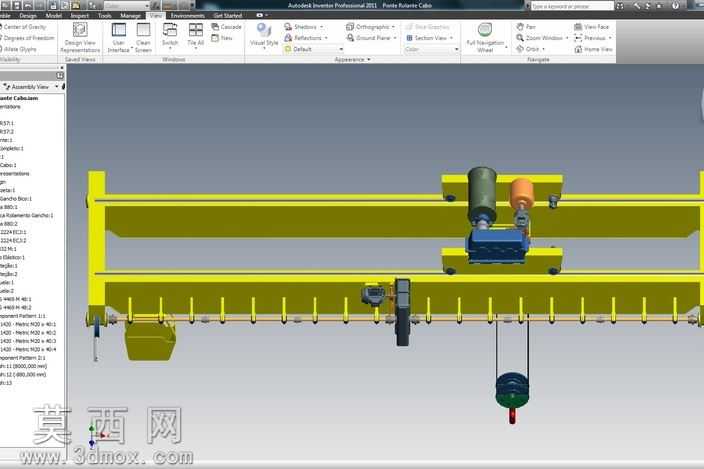Select the Zoom Window tool
The width and height of the screenshot is (704, 469).
[539, 38]
